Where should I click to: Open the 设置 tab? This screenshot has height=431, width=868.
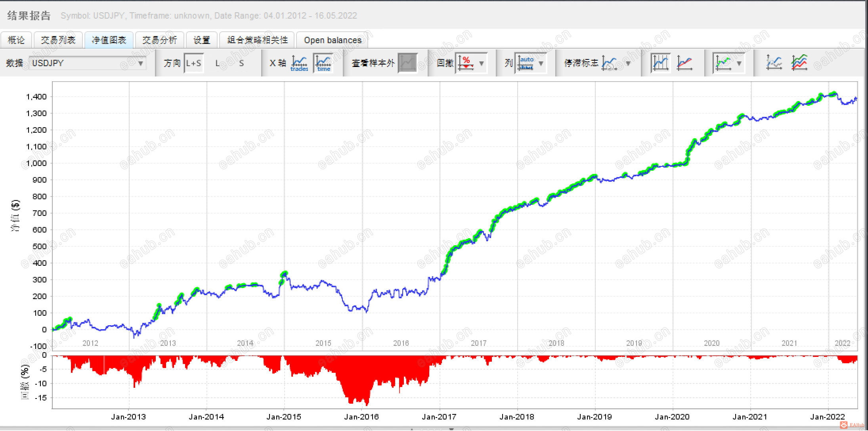tap(202, 40)
